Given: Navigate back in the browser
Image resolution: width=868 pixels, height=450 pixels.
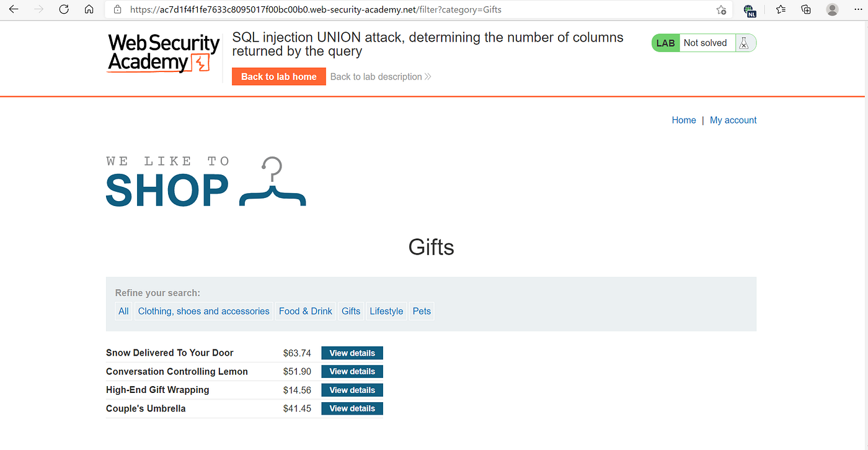Looking at the screenshot, I should click(x=14, y=9).
